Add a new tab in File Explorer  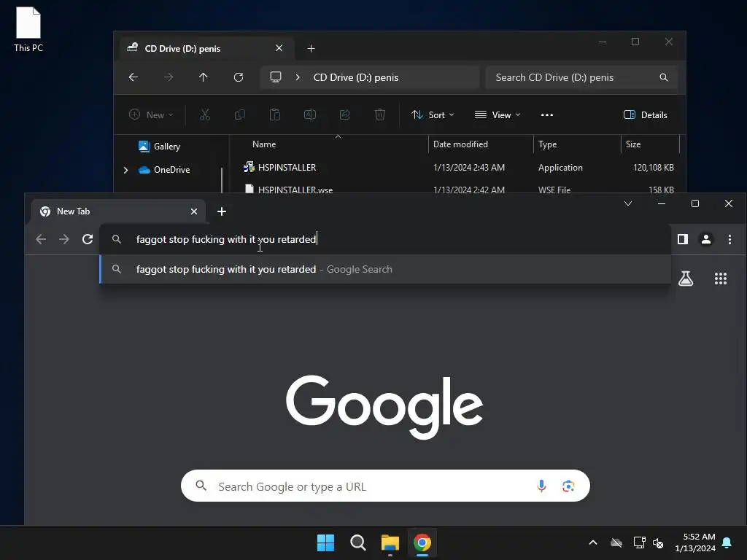[311, 48]
